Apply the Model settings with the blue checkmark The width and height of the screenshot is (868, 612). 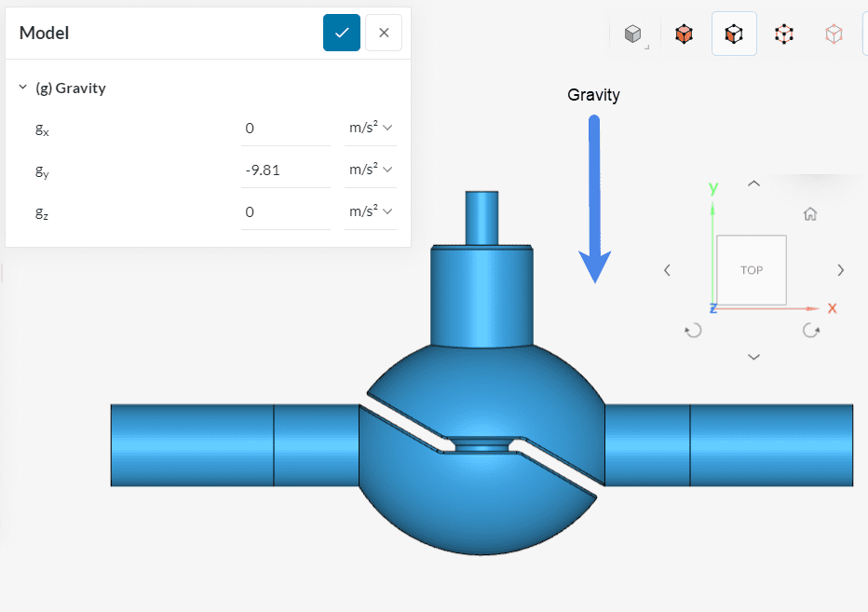341,33
